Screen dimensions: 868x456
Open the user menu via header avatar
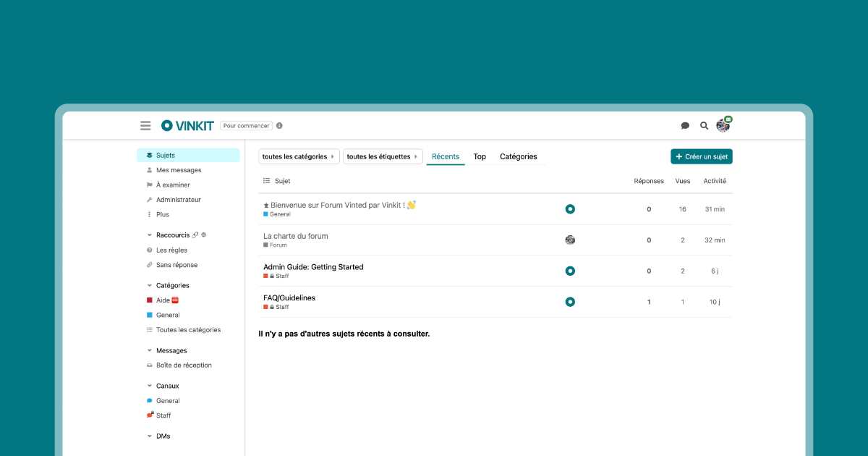[723, 126]
